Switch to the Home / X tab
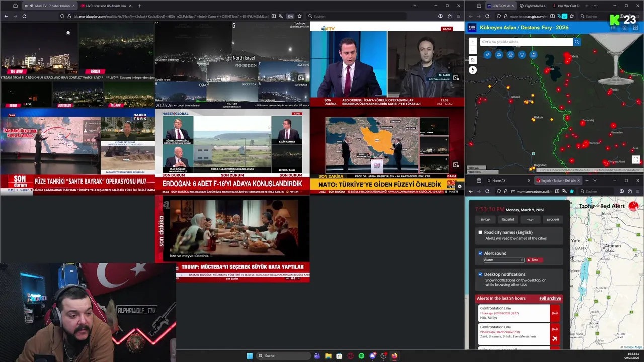Viewport: 644px width, 362px height. point(509,180)
